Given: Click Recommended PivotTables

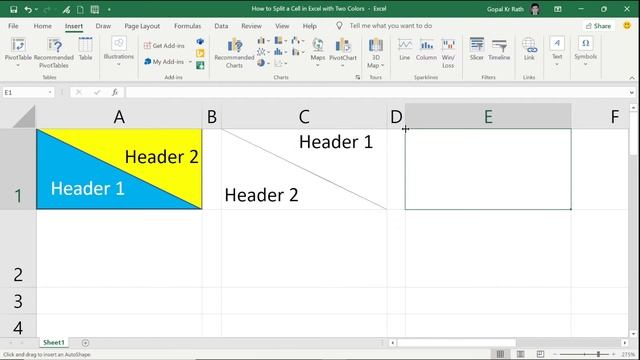Looking at the screenshot, I should 54,53.
